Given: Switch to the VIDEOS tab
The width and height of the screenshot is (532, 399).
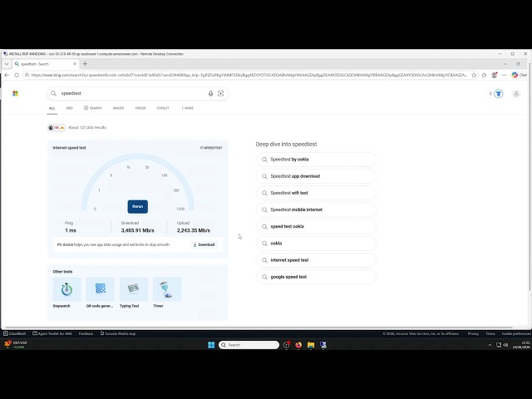Looking at the screenshot, I should pos(140,108).
